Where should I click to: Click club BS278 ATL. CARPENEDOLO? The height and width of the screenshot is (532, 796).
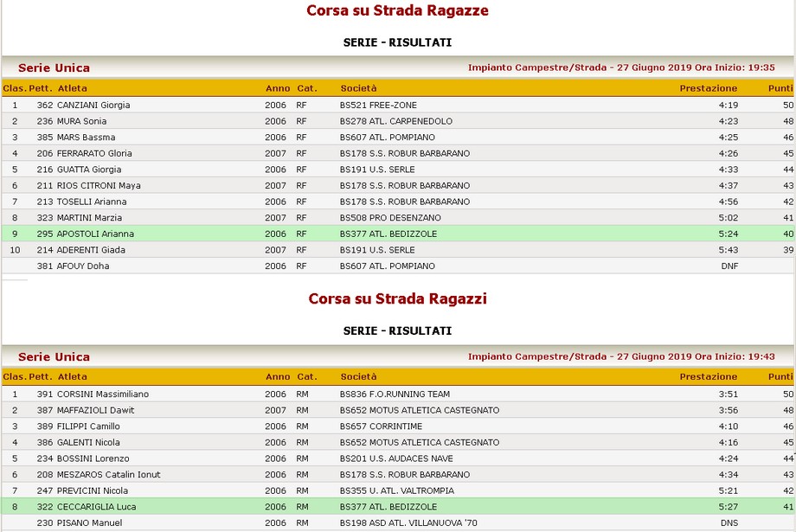pyautogui.click(x=396, y=121)
